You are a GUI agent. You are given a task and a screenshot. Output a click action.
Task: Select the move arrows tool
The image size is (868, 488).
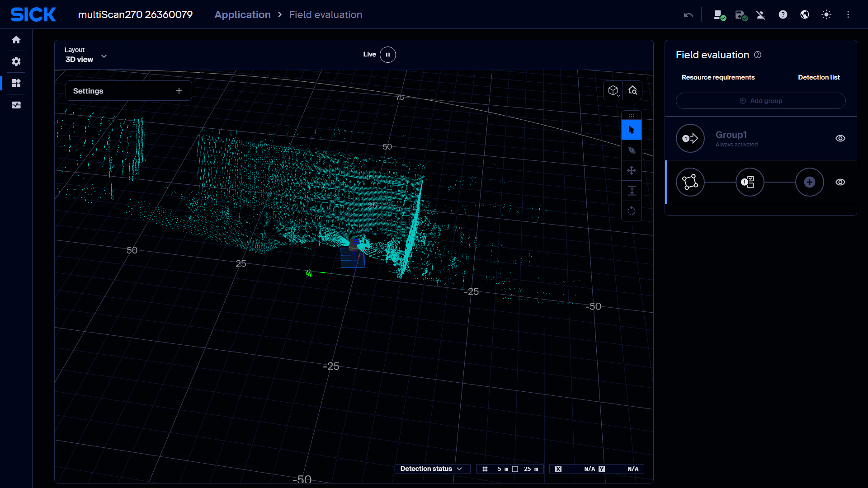(x=632, y=170)
